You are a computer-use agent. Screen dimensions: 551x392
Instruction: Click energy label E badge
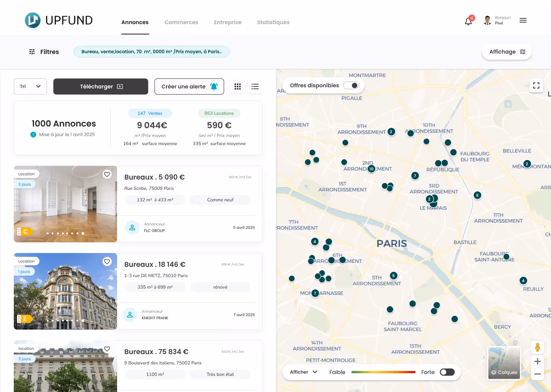pyautogui.click(x=25, y=319)
